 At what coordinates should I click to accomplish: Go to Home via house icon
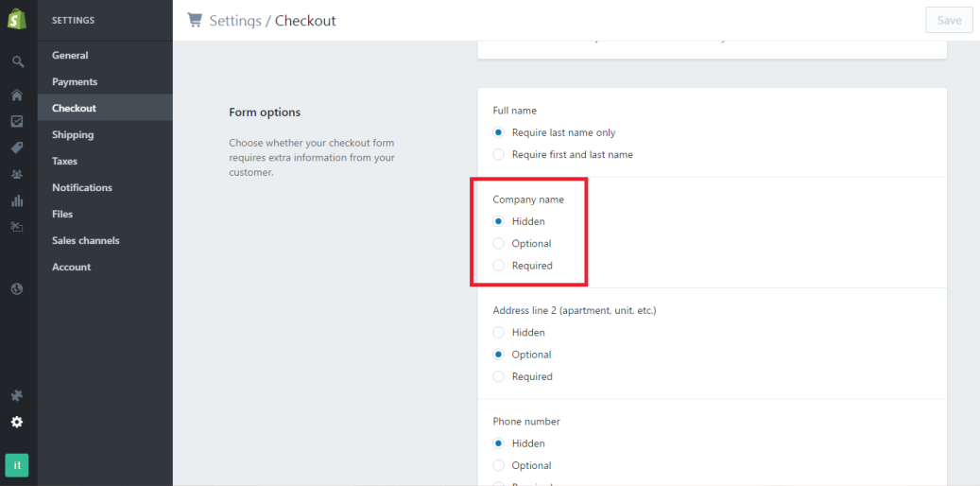click(18, 95)
